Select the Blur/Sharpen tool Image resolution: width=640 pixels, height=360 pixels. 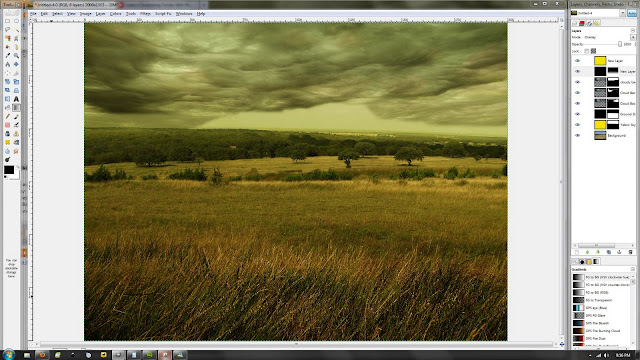[x=7, y=151]
